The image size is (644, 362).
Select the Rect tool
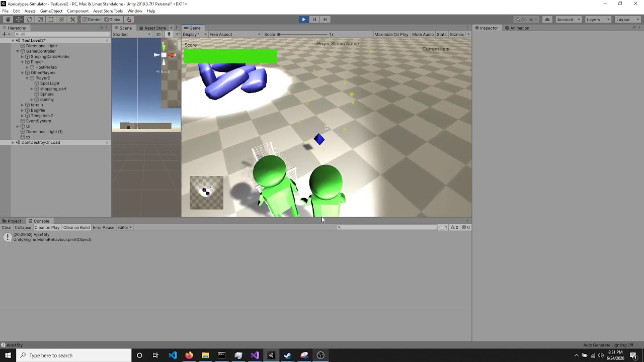[51, 20]
